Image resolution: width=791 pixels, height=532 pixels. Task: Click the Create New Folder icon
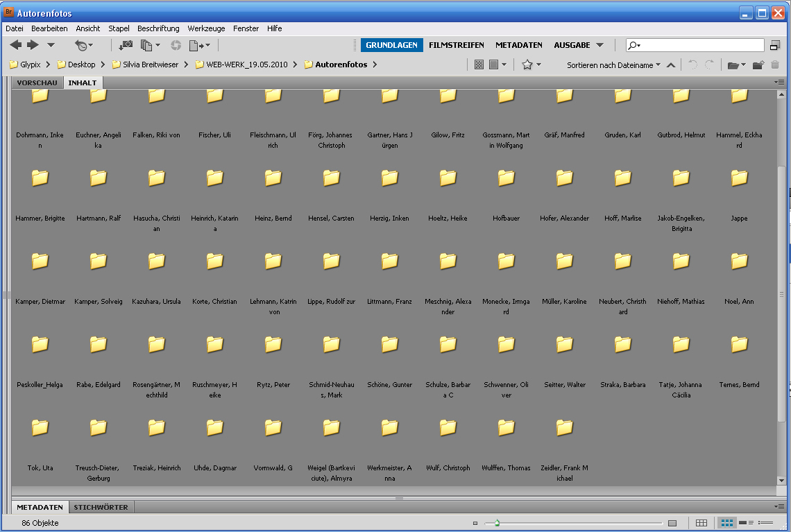758,65
